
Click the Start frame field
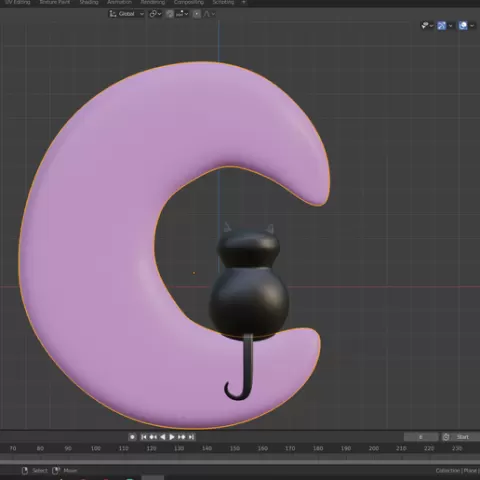tap(465, 437)
